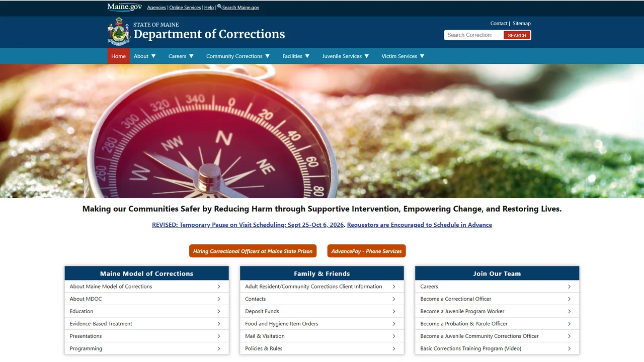
Task: Open the Temporary Pause on Visit Scheduling notice
Action: pyautogui.click(x=249, y=225)
